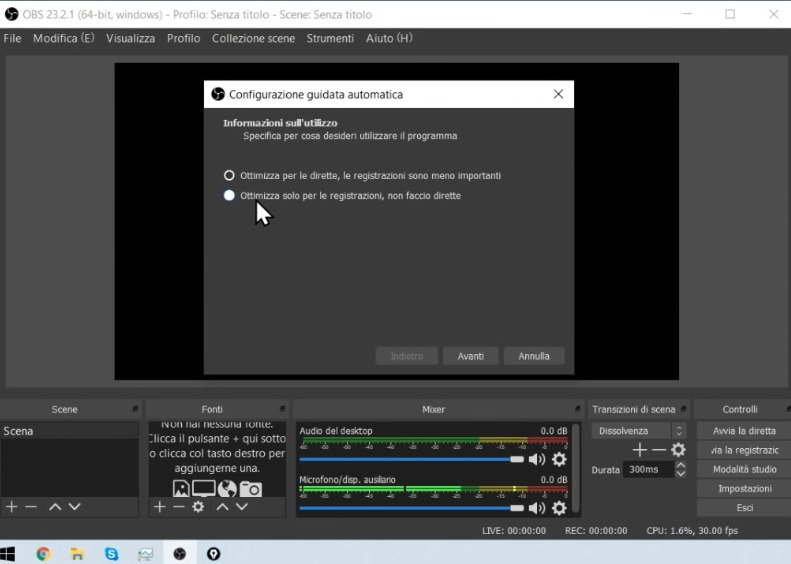Open the Strumenti menu

330,38
